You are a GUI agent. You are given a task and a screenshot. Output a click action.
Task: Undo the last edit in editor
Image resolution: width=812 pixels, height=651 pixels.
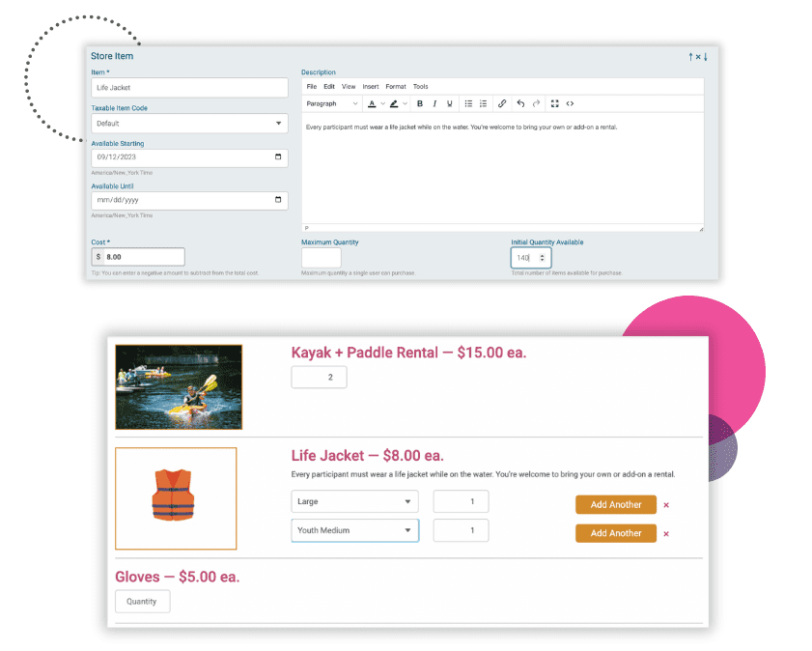pos(520,103)
